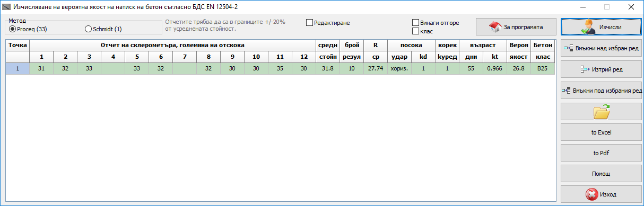Click the to Pdf button
The width and height of the screenshot is (644, 206).
(x=601, y=153)
